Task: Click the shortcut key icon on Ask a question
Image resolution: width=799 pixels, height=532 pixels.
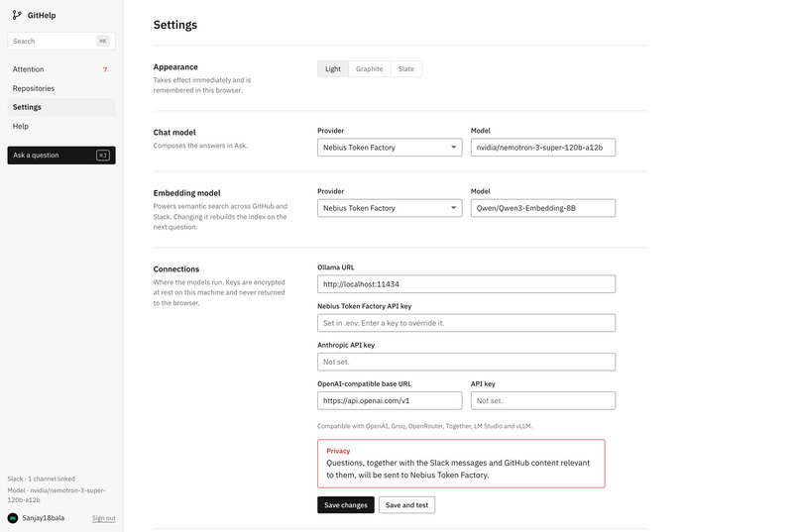Action: pos(103,156)
